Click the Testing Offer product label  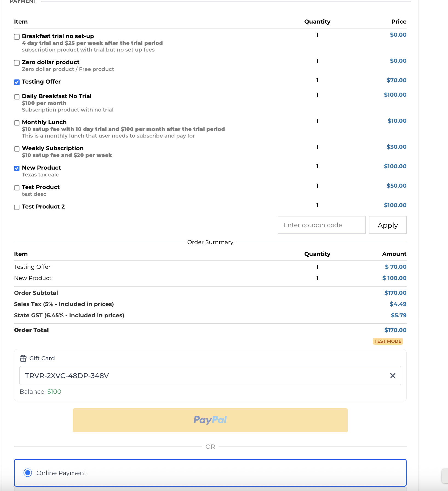(41, 82)
